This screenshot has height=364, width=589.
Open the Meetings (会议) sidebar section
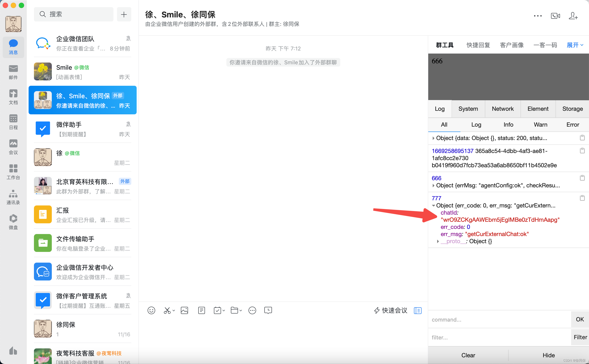tap(13, 147)
